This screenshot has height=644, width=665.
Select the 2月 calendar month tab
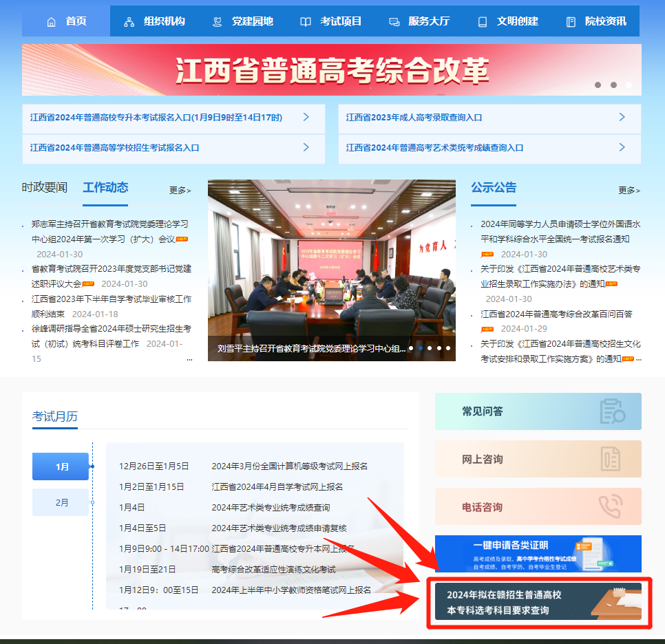(61, 502)
